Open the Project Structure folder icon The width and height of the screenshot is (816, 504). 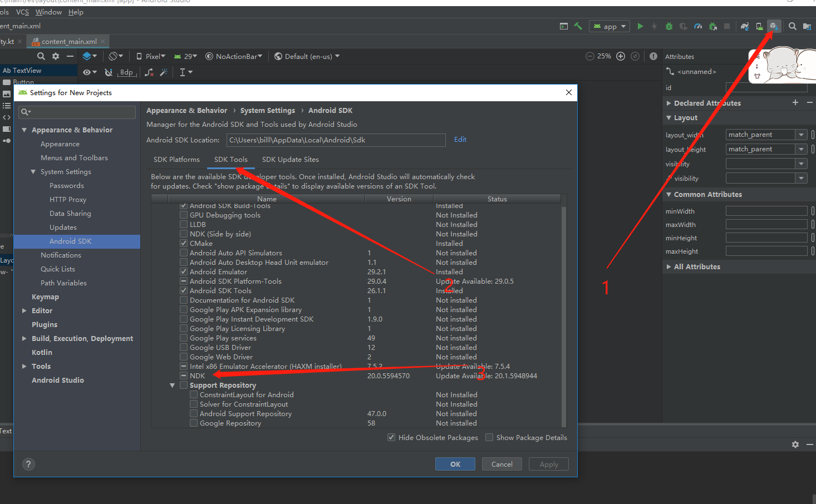pyautogui.click(x=807, y=26)
